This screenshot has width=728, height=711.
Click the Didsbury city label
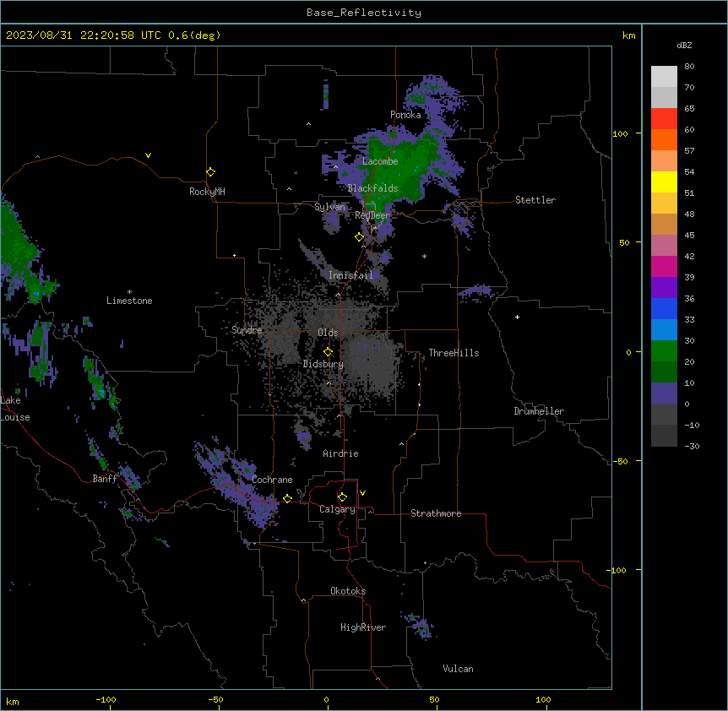(323, 364)
